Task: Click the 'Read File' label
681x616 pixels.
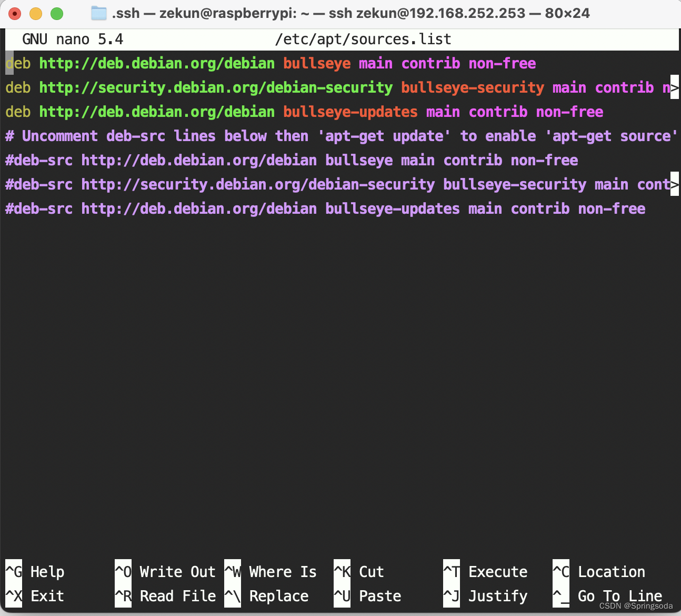Action: pos(177,596)
